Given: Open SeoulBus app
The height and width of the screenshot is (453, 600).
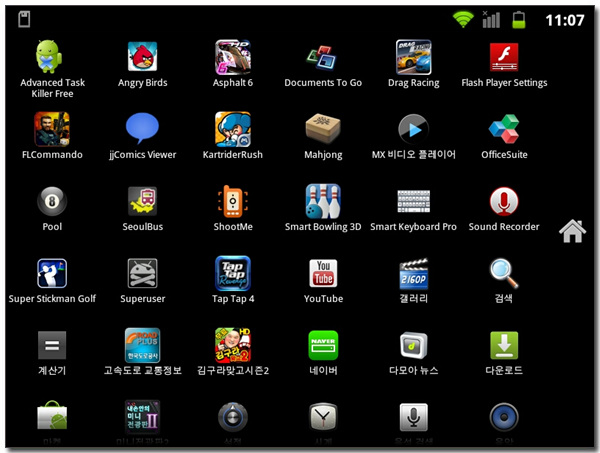Looking at the screenshot, I should (x=142, y=209).
